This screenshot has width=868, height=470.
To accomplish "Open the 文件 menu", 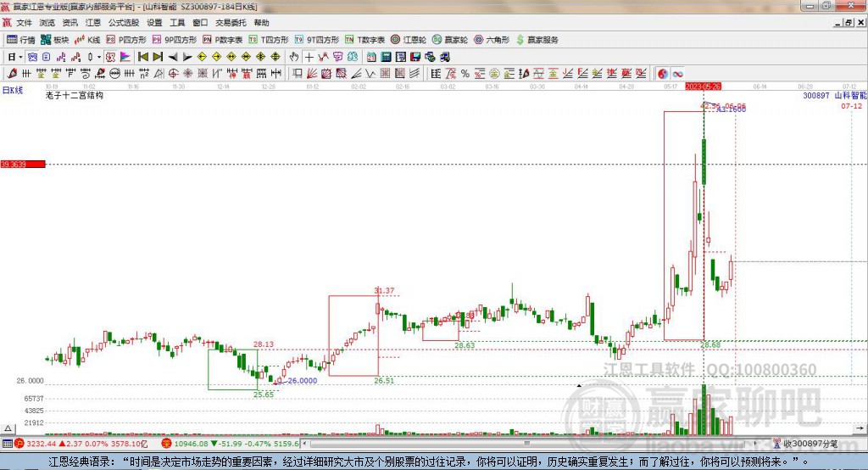I will click(x=25, y=23).
